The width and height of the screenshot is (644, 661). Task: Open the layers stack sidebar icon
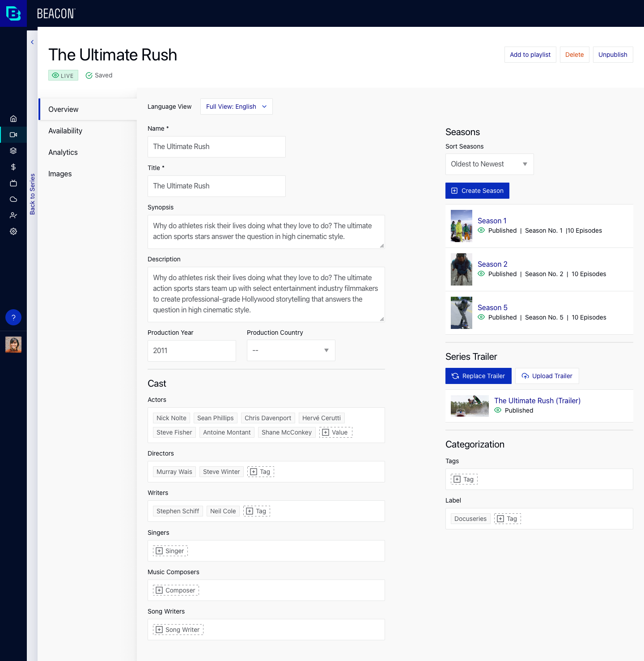13,151
